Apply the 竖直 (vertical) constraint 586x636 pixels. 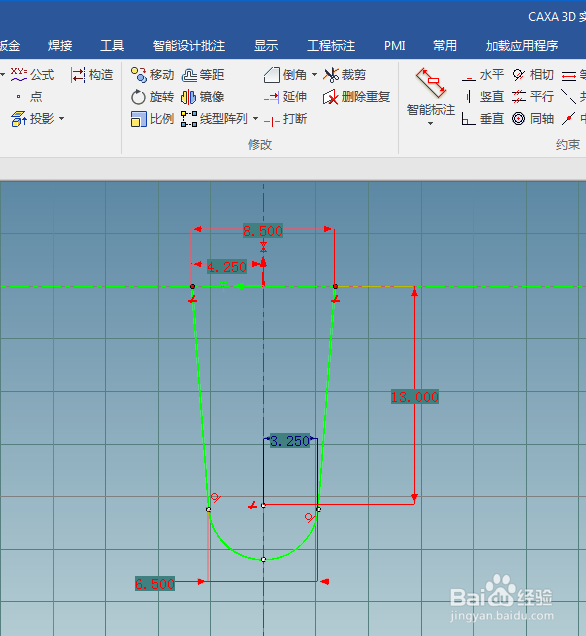click(x=483, y=97)
